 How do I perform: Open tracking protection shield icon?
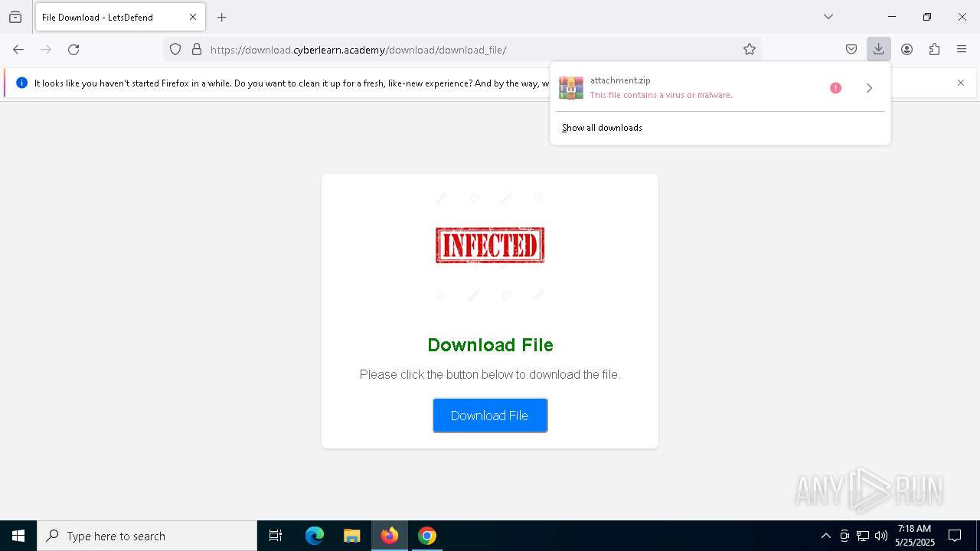pos(175,50)
